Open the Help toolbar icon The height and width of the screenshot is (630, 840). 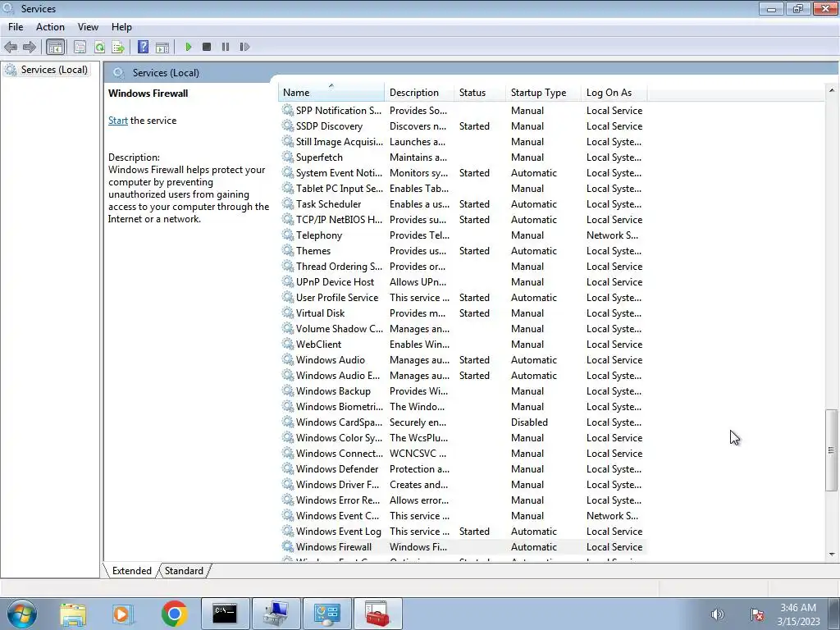(x=143, y=47)
